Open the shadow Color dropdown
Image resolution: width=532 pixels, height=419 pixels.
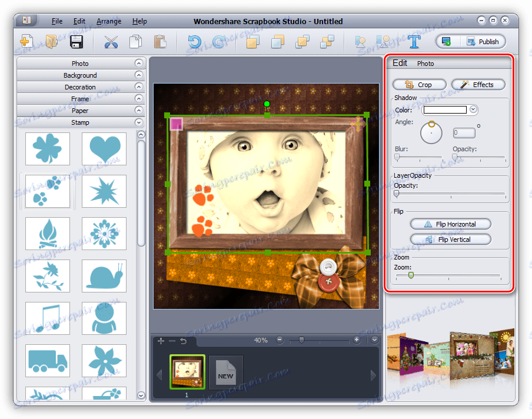(473, 109)
